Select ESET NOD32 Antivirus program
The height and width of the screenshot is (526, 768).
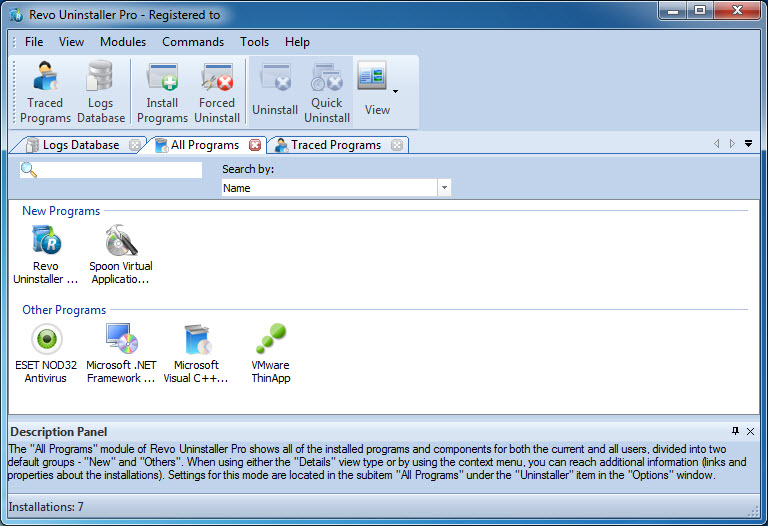pyautogui.click(x=46, y=353)
